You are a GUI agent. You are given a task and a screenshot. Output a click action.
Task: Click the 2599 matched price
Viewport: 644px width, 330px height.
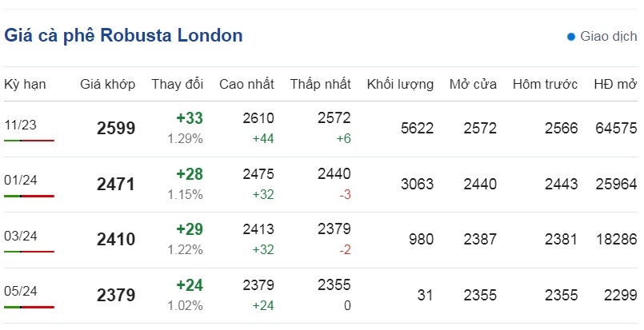pos(116,129)
